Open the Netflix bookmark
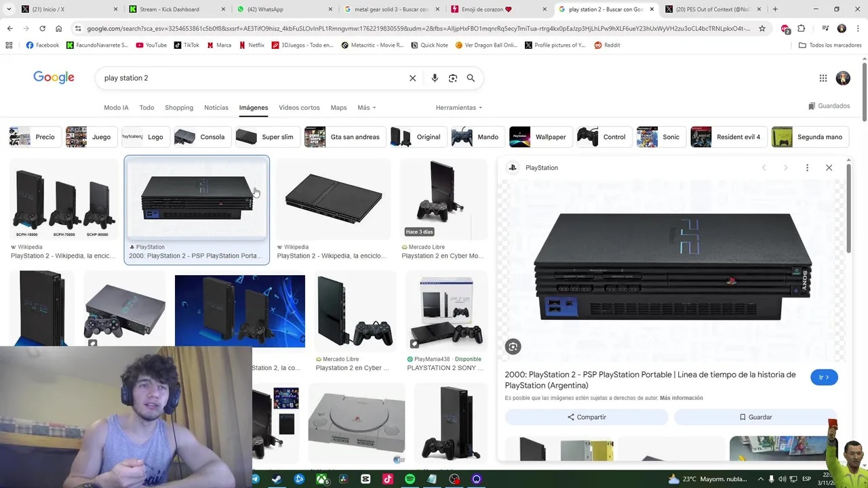The image size is (868, 488). pyautogui.click(x=252, y=45)
